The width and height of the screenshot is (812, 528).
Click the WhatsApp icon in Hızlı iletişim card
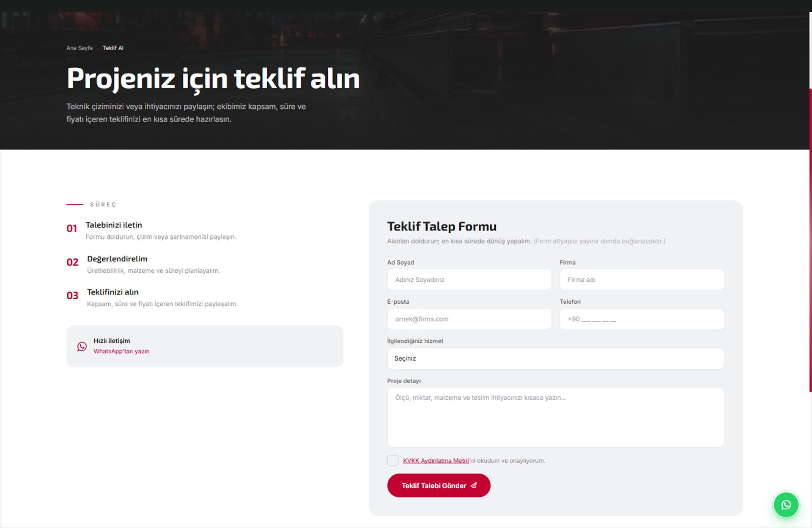[82, 346]
